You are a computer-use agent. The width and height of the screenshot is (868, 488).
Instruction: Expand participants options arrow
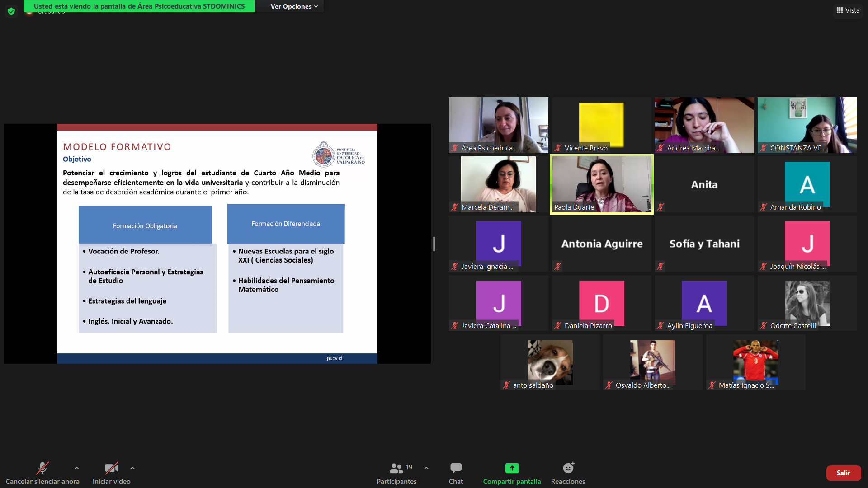pos(426,468)
